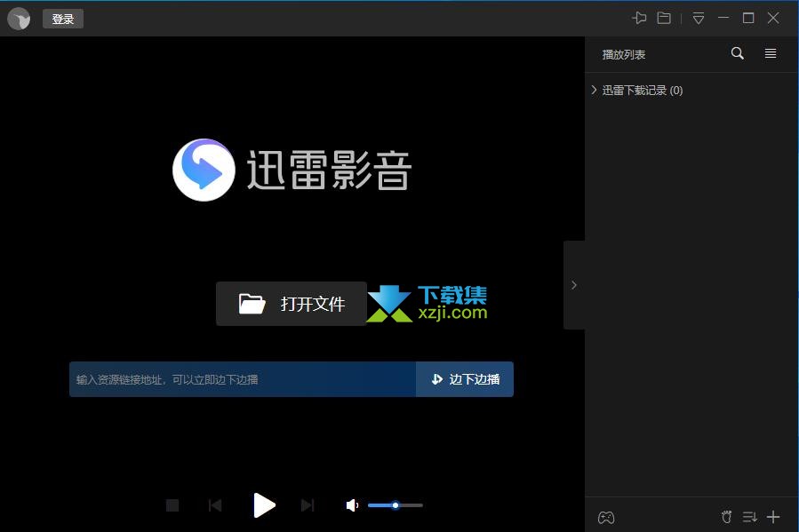Open the main dropdown menu triangle
This screenshot has width=799, height=532.
click(x=699, y=19)
